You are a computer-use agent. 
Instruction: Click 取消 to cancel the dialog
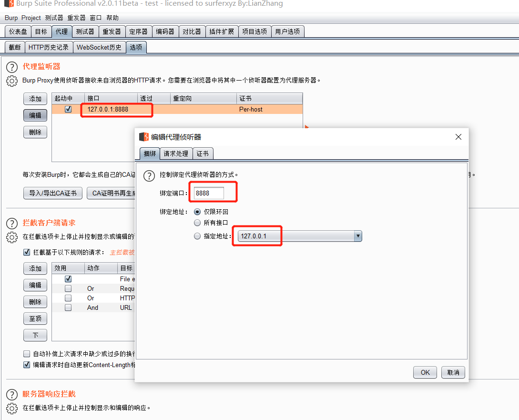point(453,372)
